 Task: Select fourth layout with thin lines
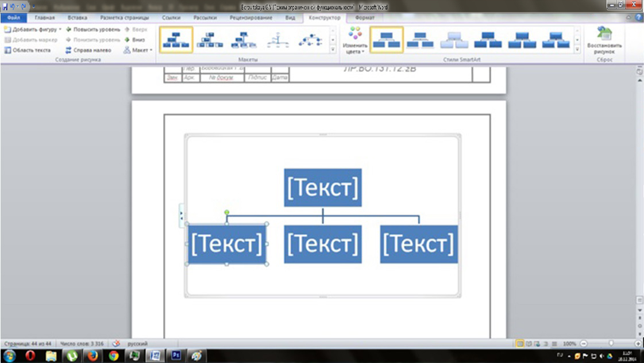point(277,40)
